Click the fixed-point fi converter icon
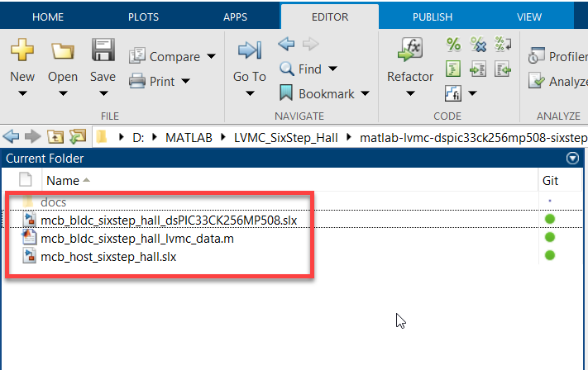Image resolution: width=588 pixels, height=370 pixels. (x=453, y=93)
